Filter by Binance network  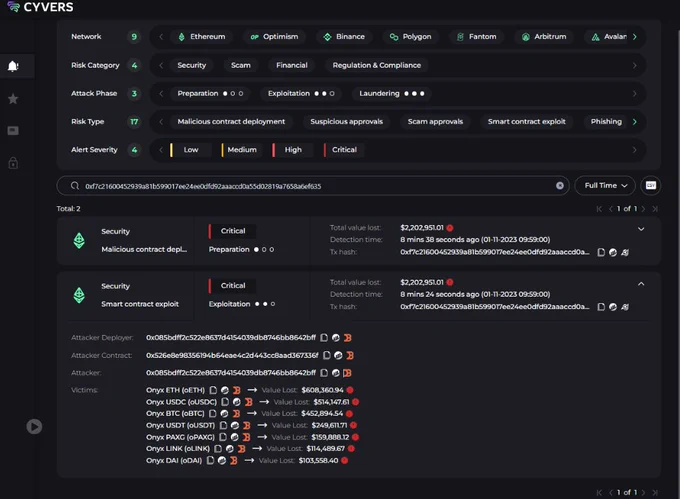[344, 37]
